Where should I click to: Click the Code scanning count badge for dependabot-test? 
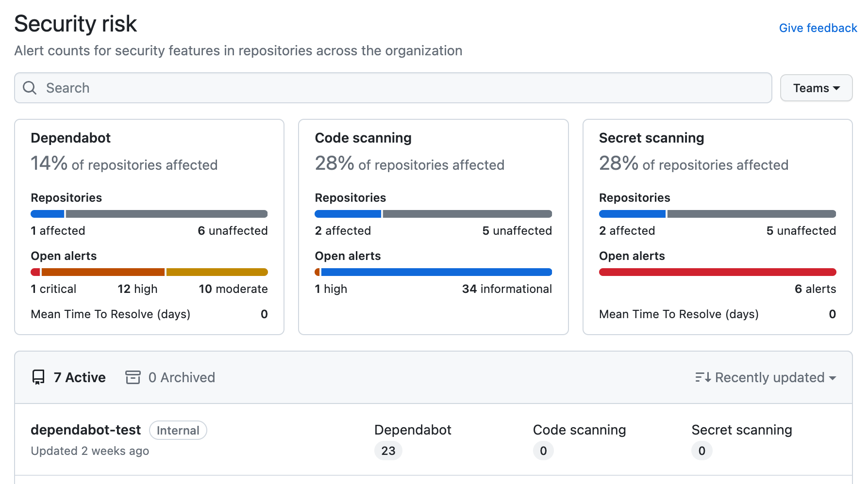(543, 451)
